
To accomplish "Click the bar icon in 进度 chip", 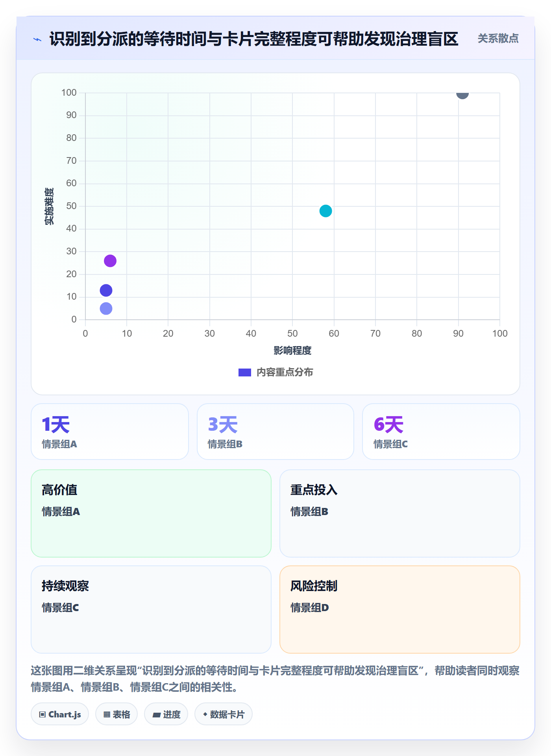I will (x=157, y=715).
